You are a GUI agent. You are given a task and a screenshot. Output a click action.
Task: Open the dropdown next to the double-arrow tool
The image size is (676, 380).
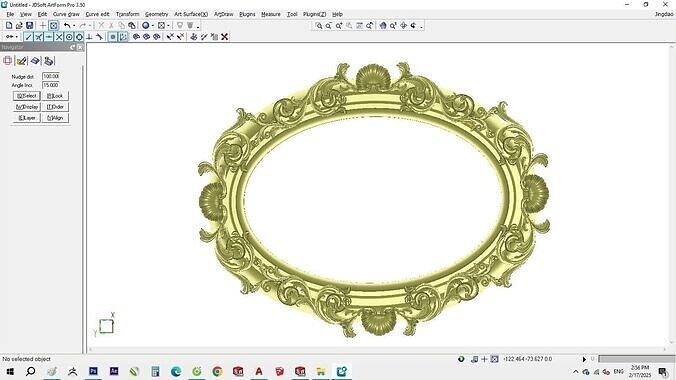pyautogui.click(x=16, y=37)
